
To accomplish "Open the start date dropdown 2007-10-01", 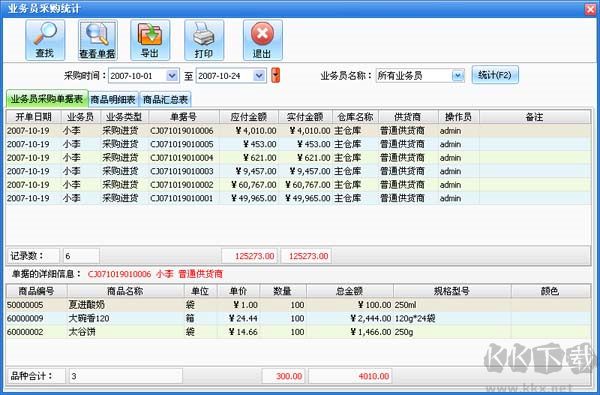I will click(x=172, y=75).
